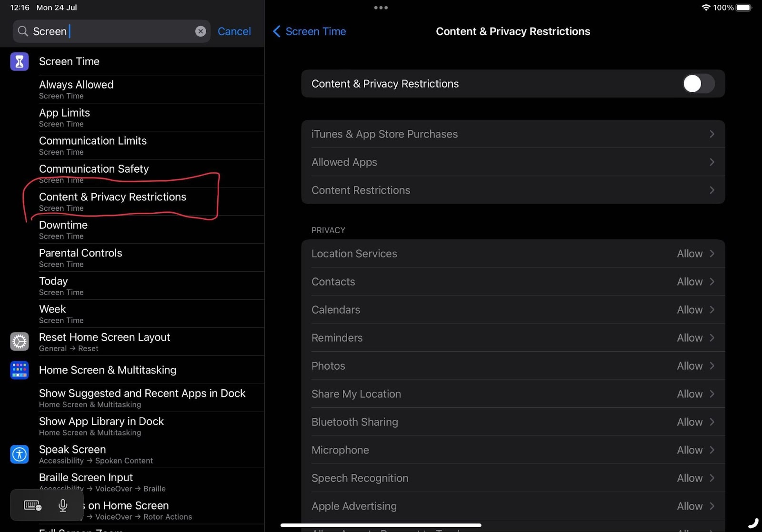762x532 pixels.
Task: Open Contacts Allow chevron
Action: 712,282
